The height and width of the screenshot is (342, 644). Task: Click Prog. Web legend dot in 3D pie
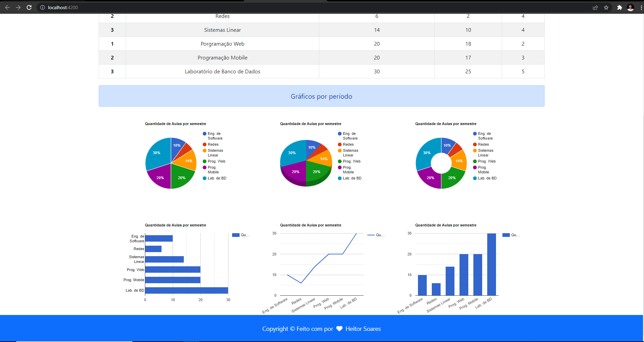[x=340, y=162]
